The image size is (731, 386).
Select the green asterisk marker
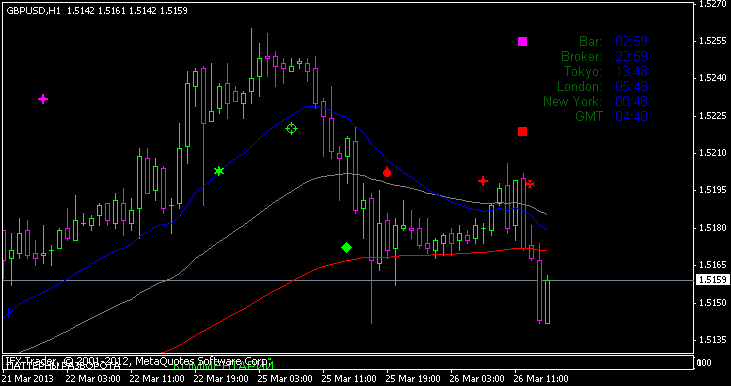(x=219, y=171)
